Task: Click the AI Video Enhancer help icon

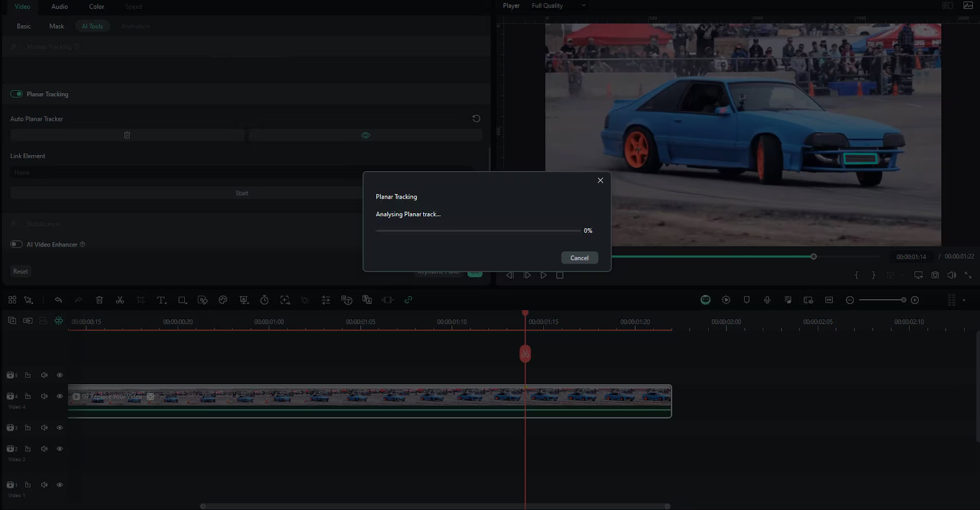Action: 83,245
